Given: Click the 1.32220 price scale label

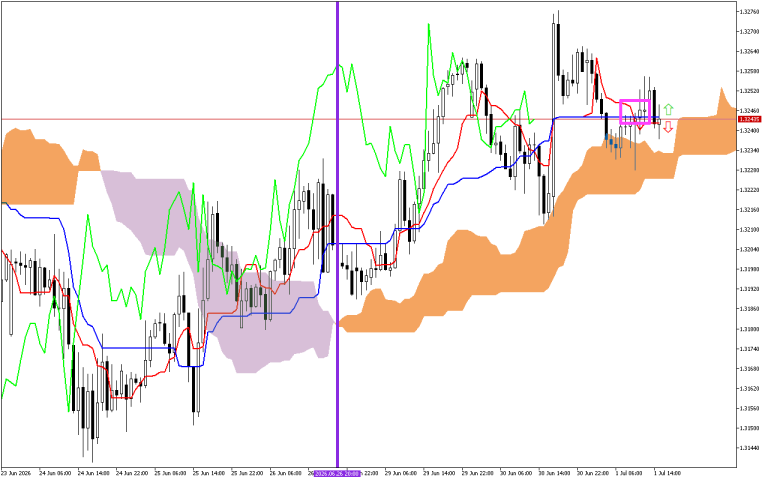Looking at the screenshot, I should tap(749, 191).
